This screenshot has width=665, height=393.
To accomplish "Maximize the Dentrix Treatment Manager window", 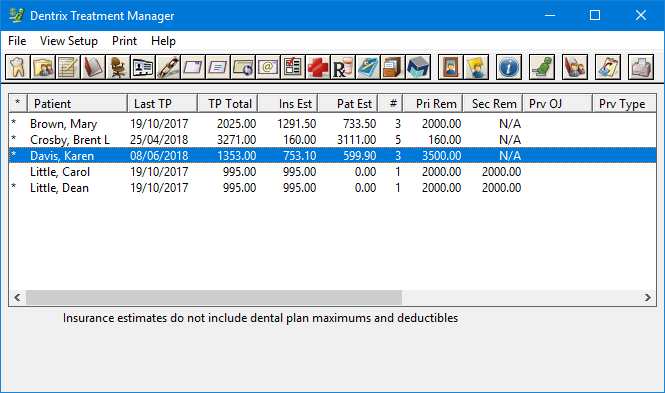I will point(595,15).
